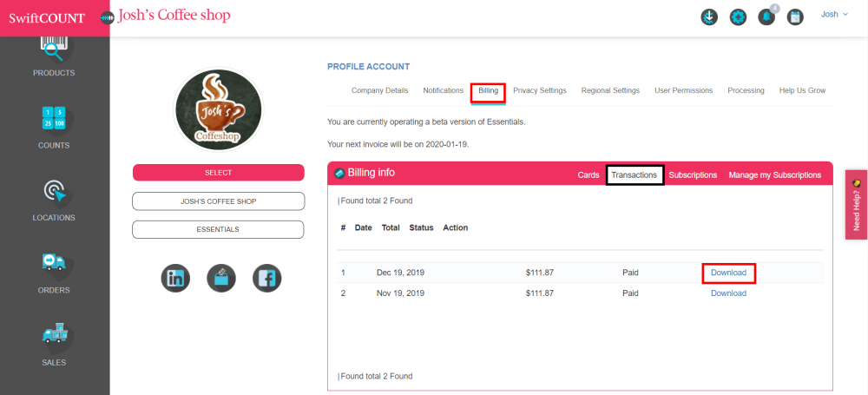Click the LinkedIn icon under the profile
This screenshot has height=395, width=868.
pyautogui.click(x=176, y=278)
